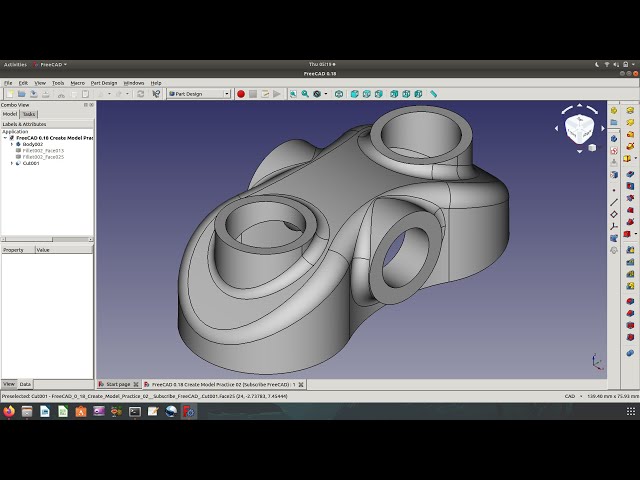Image resolution: width=640 pixels, height=480 pixels.
Task: Expand the Cut001 tree node
Action: click(11, 163)
